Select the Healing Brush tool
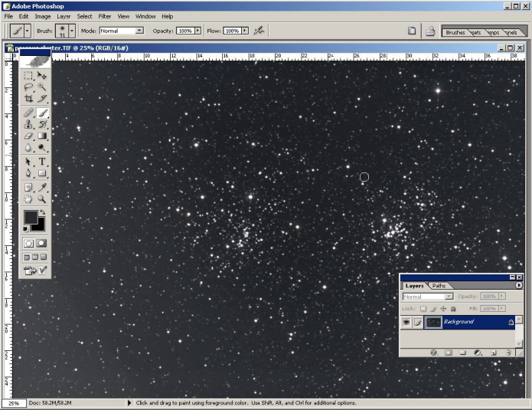532x410 pixels. (x=28, y=113)
